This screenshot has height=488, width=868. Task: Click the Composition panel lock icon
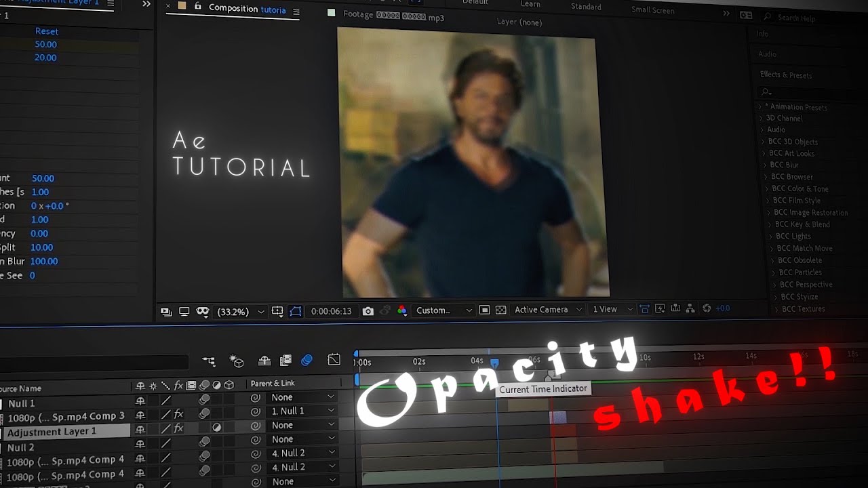pyautogui.click(x=198, y=6)
